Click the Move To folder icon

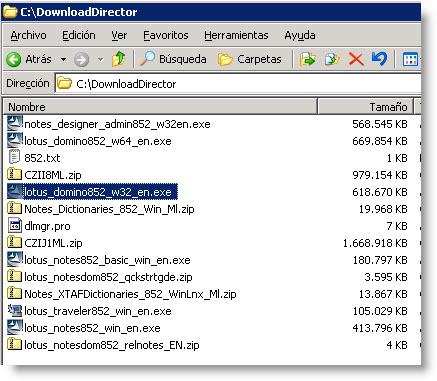click(307, 59)
